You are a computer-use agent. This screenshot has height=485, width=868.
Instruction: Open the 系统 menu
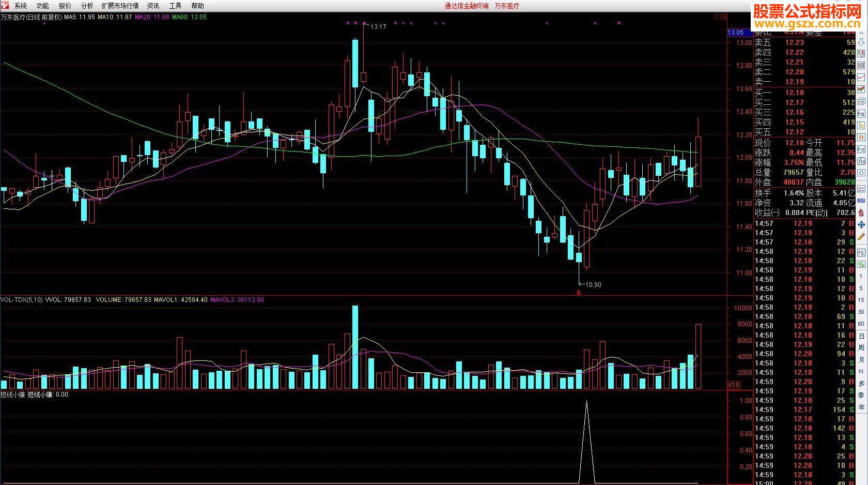(x=21, y=6)
